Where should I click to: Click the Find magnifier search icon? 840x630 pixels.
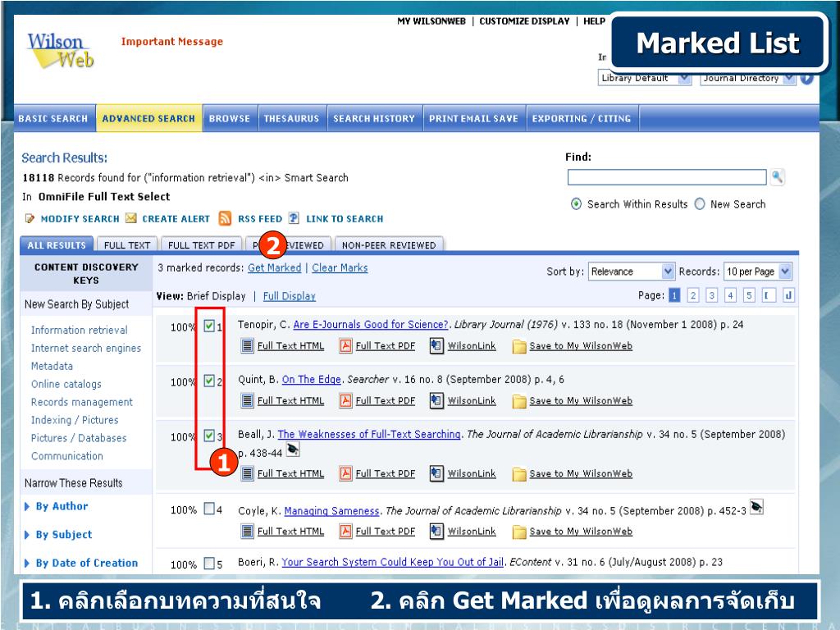(778, 177)
